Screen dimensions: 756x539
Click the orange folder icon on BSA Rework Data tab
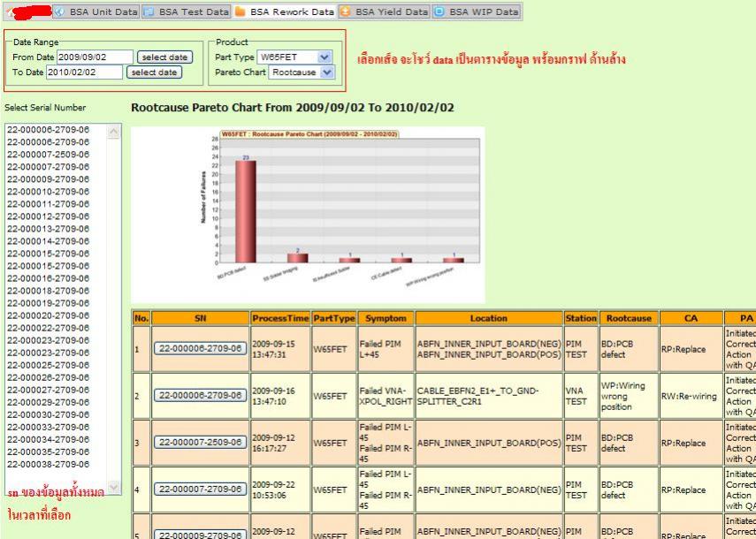pos(240,12)
